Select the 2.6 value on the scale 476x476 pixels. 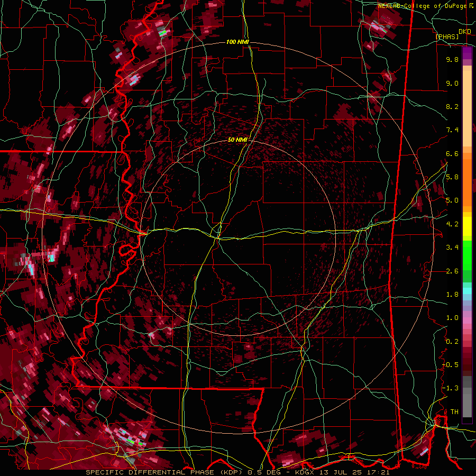[452, 271]
